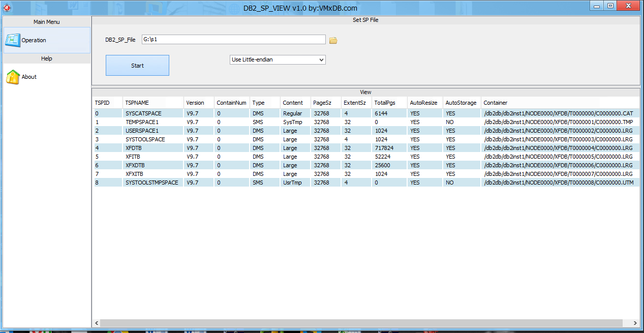Open the Use Little-endian dropdown

pyautogui.click(x=278, y=60)
